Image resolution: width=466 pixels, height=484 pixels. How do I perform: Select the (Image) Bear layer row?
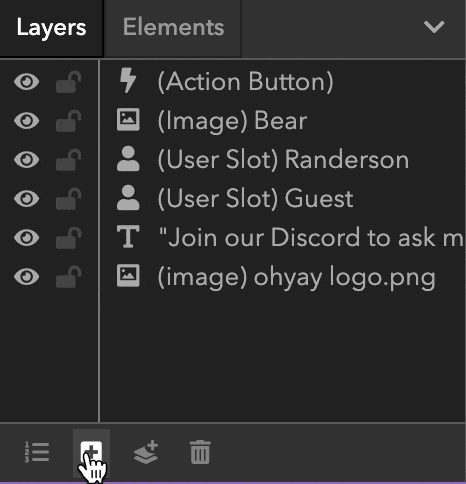point(282,120)
